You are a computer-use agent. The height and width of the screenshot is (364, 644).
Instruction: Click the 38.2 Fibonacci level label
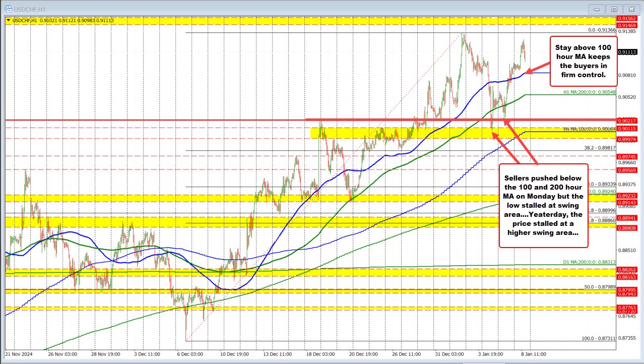598,148
